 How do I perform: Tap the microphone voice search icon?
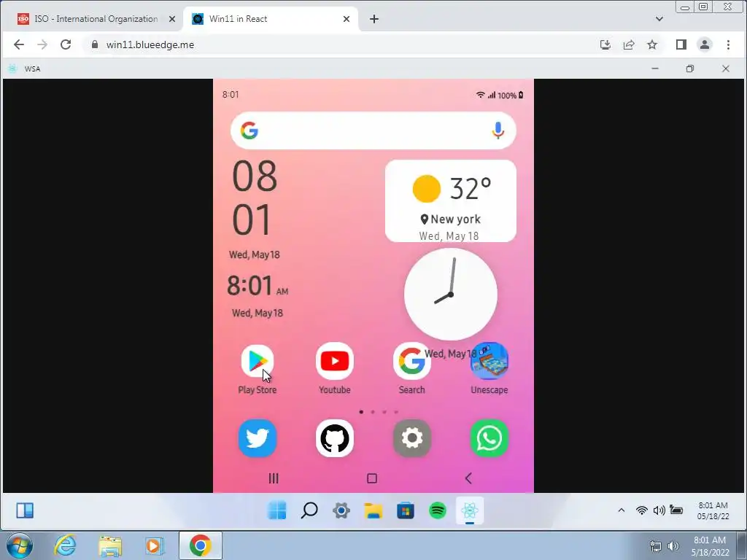coord(498,131)
